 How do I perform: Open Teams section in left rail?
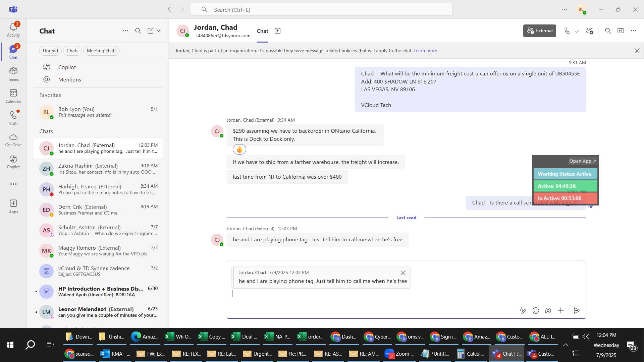(13, 74)
